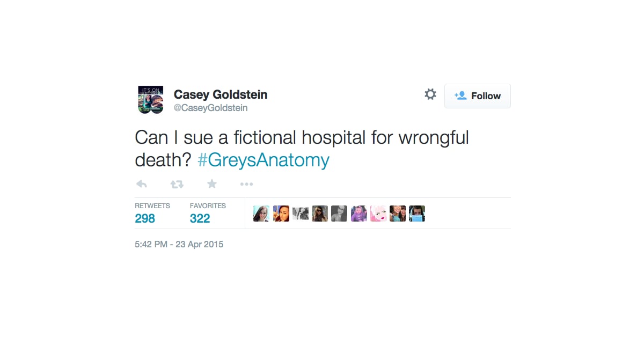Screen dimensions: 644x338
Task: Click the tweet timestamp 5:42 PM - 23 Apr 2015
Action: point(179,244)
